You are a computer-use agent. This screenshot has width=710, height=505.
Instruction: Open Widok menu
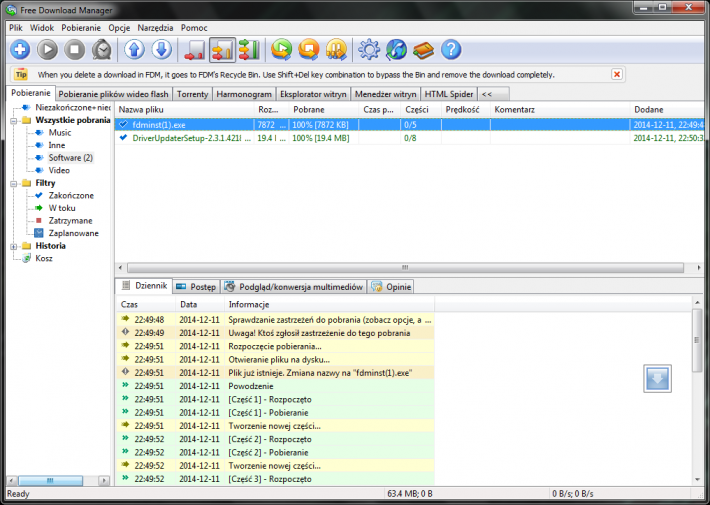pyautogui.click(x=42, y=28)
